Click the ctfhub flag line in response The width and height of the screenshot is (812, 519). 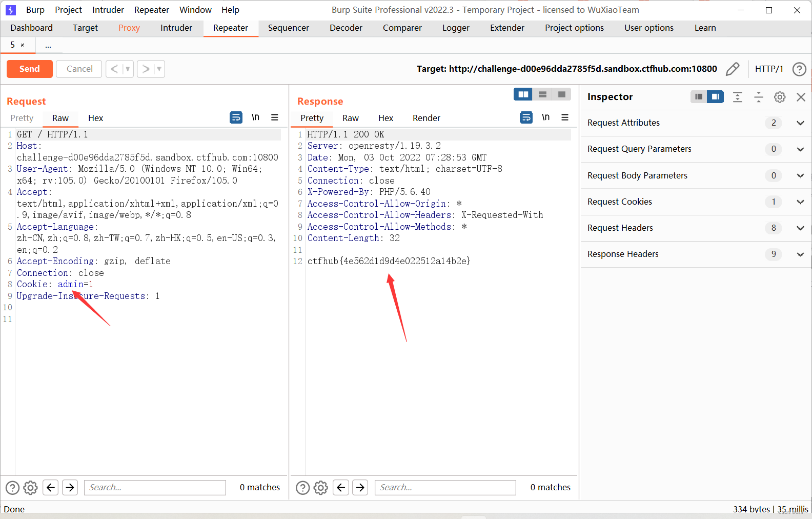(x=389, y=261)
